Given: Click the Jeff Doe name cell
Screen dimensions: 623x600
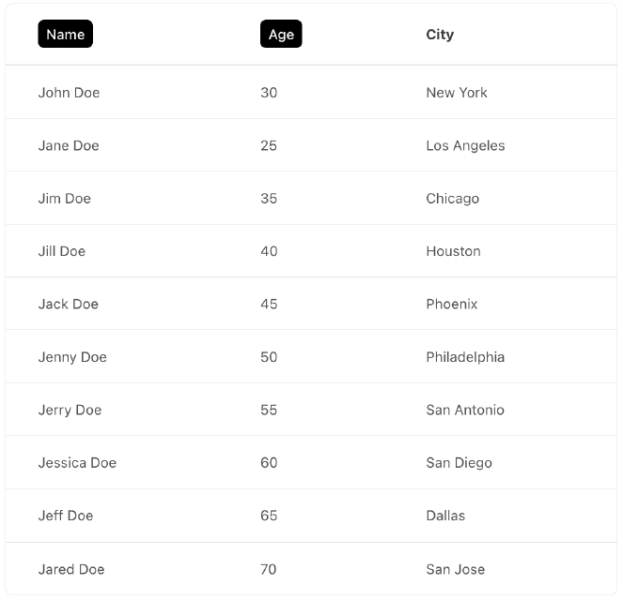Looking at the screenshot, I should 65,517.
